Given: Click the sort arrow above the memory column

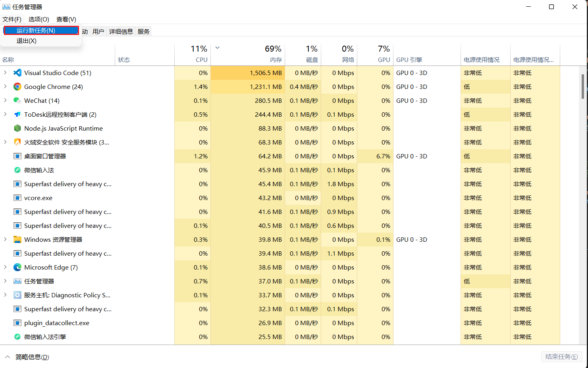Looking at the screenshot, I should [217, 48].
